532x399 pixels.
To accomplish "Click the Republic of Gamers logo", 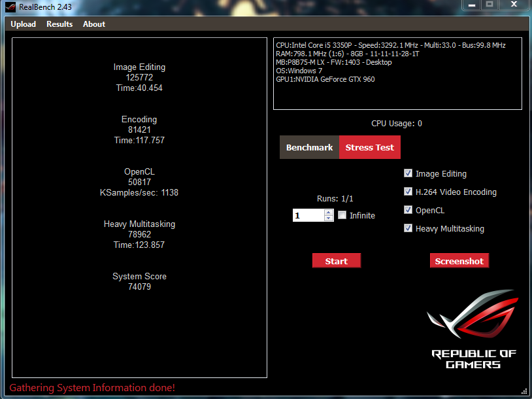I will click(x=474, y=330).
